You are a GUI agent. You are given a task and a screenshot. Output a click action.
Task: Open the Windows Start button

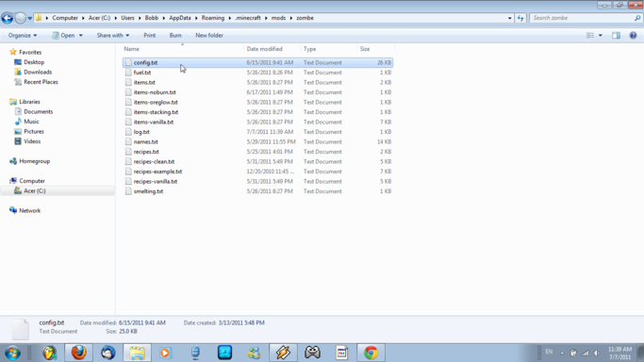(x=13, y=353)
